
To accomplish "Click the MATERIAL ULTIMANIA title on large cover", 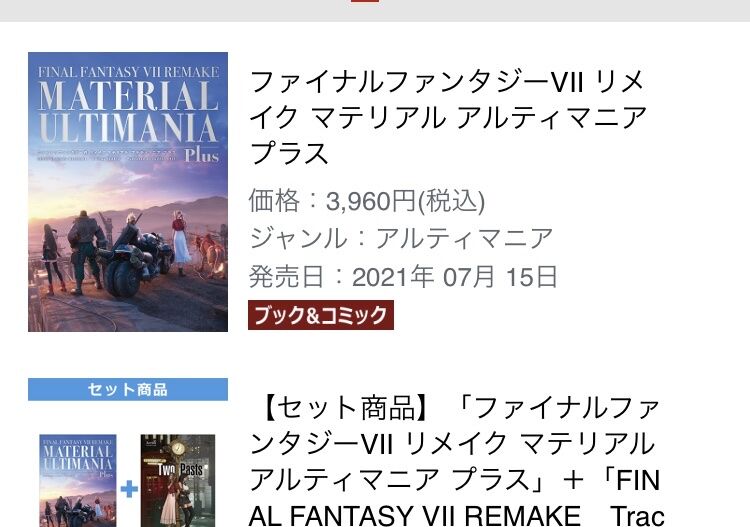I will 128,112.
